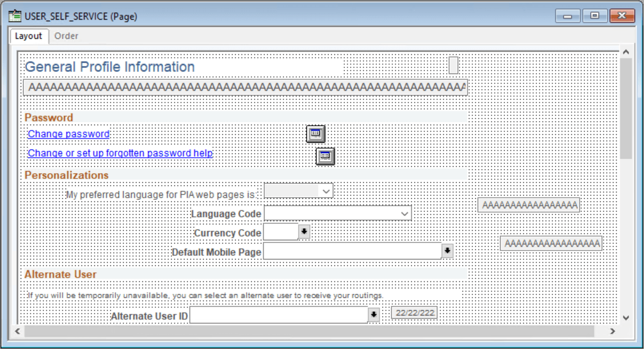Click the Default Mobile Page prompt arrow icon

click(448, 250)
